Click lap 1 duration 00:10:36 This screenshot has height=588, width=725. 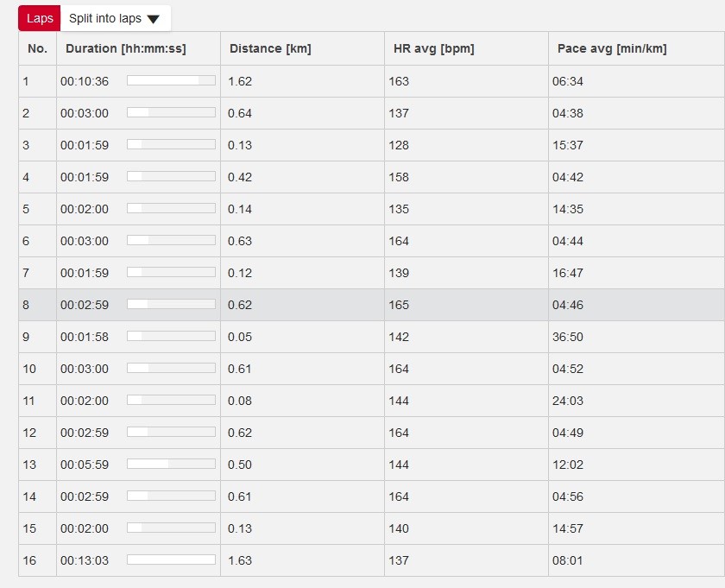click(85, 81)
